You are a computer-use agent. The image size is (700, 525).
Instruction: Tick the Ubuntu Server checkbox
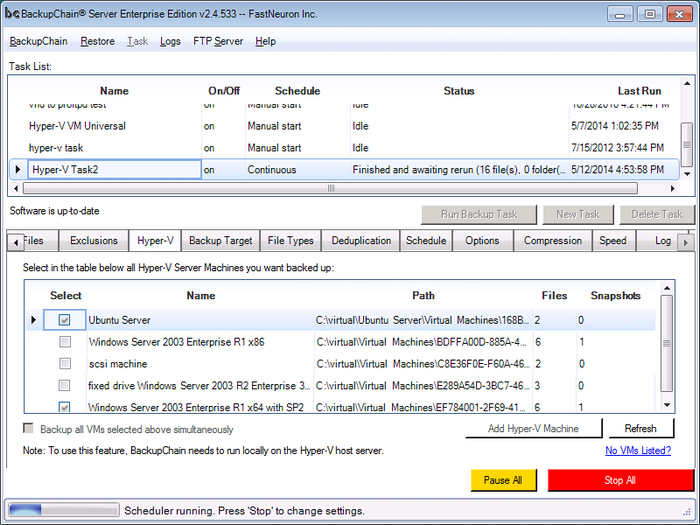pos(65,320)
